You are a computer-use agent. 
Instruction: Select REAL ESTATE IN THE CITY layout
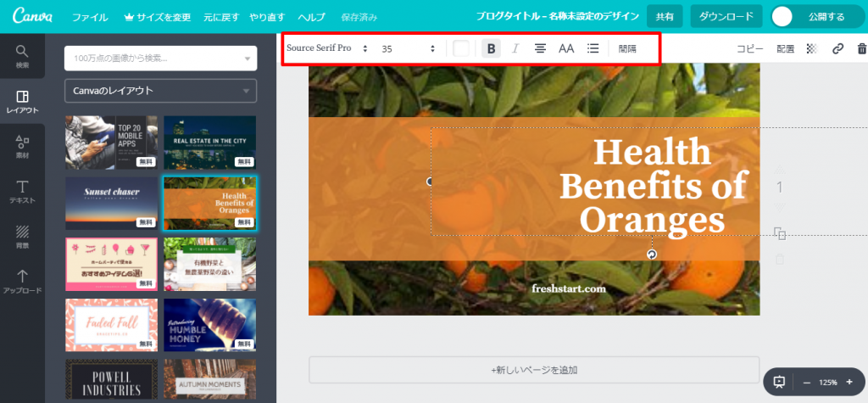[210, 143]
